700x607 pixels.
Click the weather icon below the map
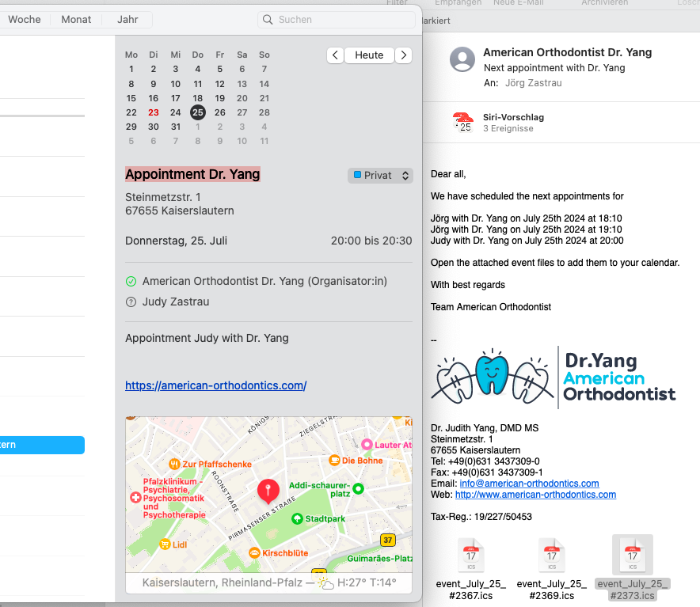click(x=325, y=583)
